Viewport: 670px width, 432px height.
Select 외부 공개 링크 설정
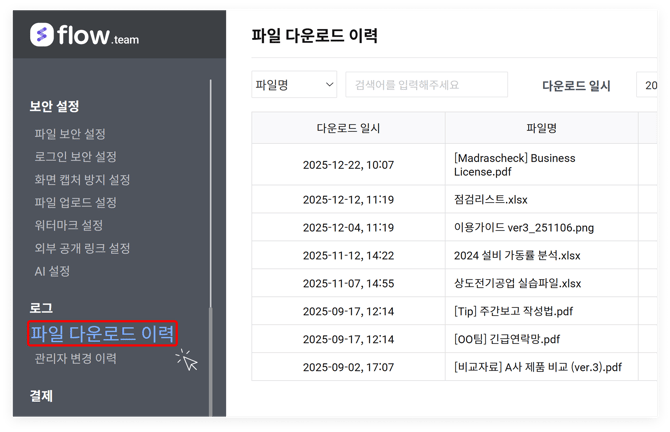(82, 249)
